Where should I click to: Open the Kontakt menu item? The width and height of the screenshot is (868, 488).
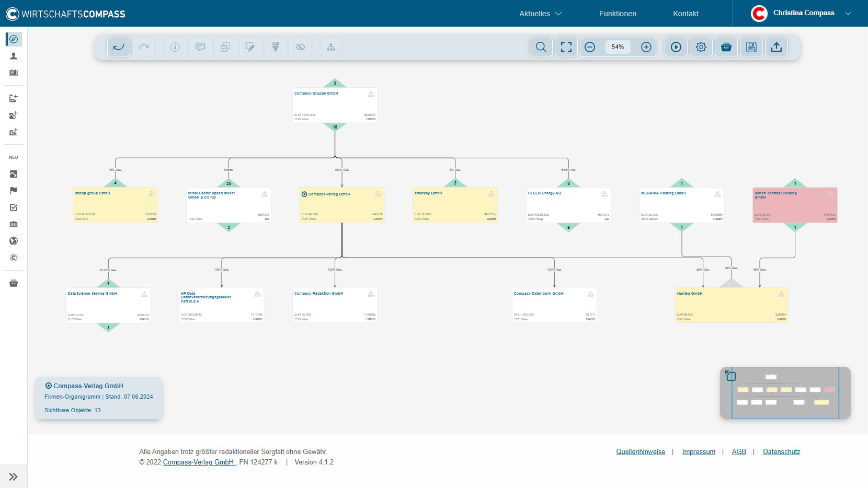tap(686, 14)
